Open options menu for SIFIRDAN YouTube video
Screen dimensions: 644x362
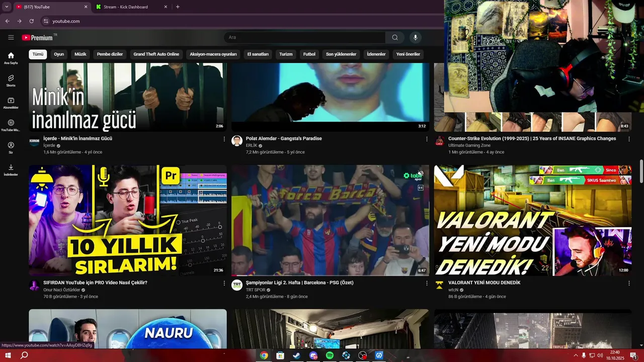coord(224,283)
